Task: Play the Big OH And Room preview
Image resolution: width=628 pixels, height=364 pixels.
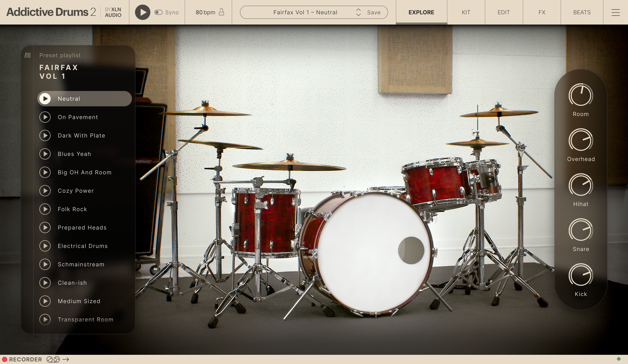Action: [45, 172]
